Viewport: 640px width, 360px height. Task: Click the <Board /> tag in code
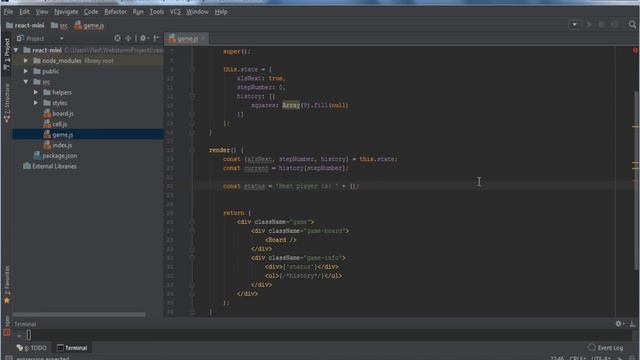pos(281,240)
